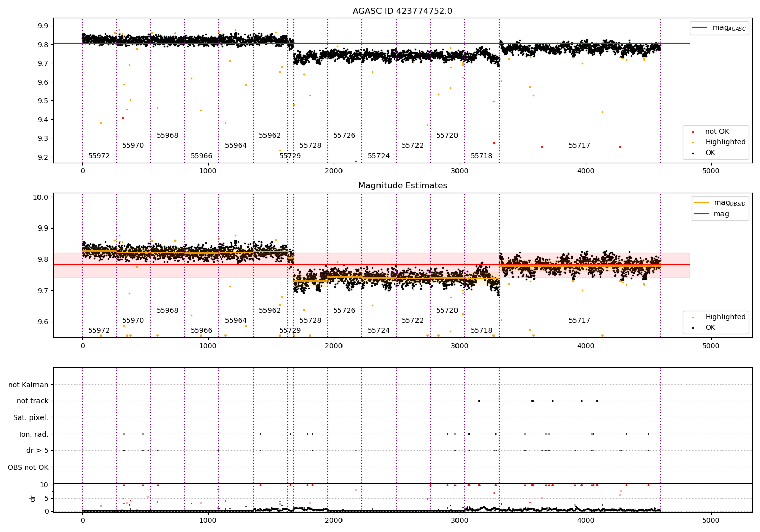Click obsid label 55722 in the Magnitude Estimates plot

[413, 321]
